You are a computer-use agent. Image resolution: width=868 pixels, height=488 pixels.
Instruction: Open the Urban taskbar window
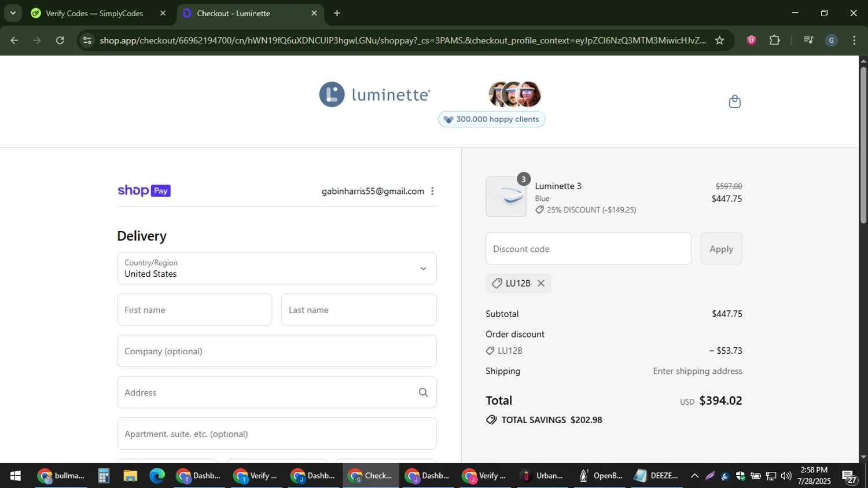542,476
